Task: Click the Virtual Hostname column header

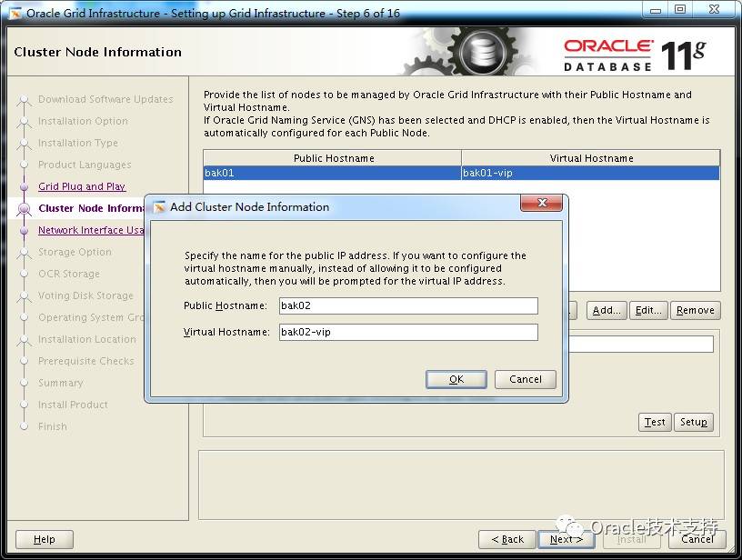Action: (x=590, y=158)
